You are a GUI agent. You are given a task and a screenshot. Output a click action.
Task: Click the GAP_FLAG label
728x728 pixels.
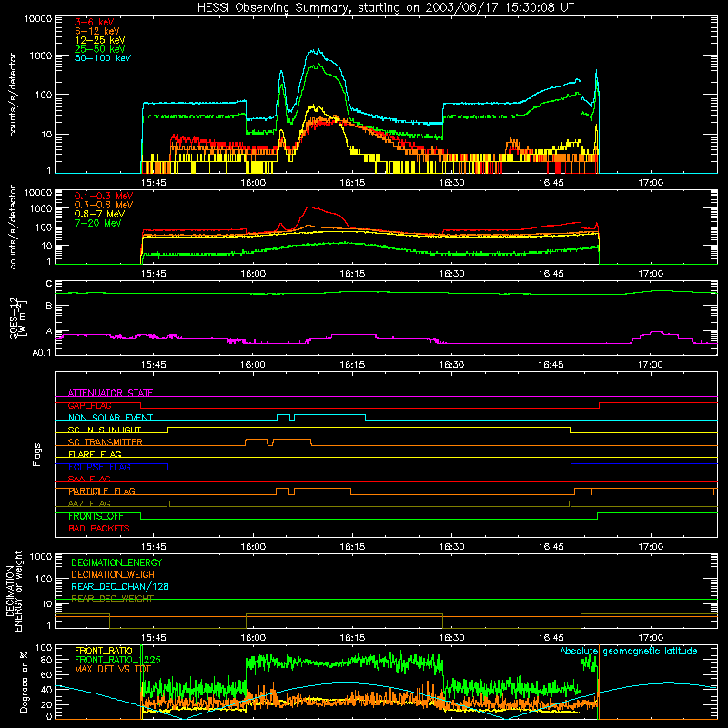[89, 405]
